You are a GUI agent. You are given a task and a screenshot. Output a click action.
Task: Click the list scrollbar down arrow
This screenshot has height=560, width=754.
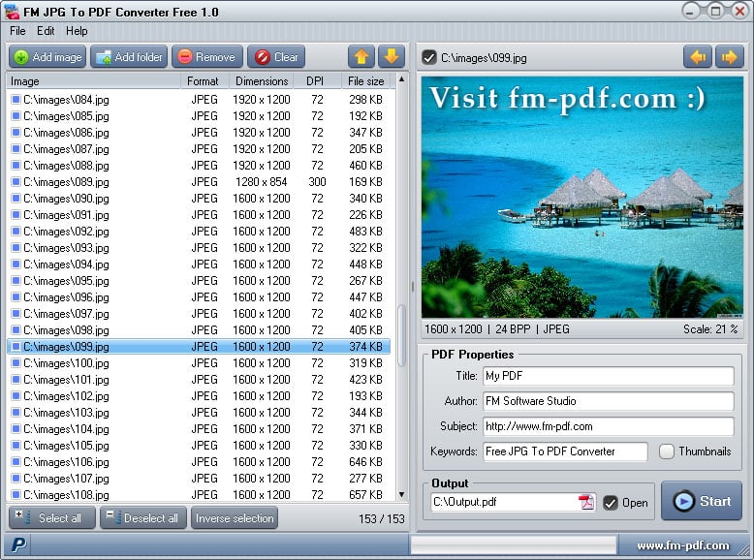coord(401,495)
